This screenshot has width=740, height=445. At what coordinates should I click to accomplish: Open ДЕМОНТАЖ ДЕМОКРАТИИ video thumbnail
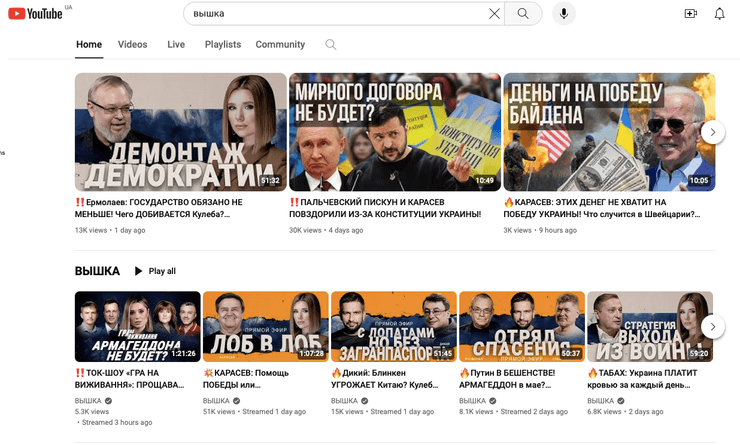pyautogui.click(x=181, y=132)
